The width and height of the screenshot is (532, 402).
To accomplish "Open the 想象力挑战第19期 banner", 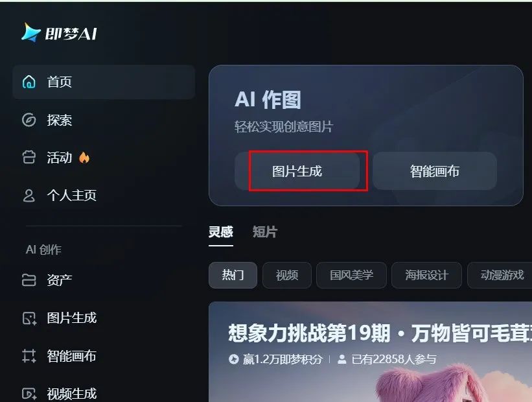I will [370, 351].
